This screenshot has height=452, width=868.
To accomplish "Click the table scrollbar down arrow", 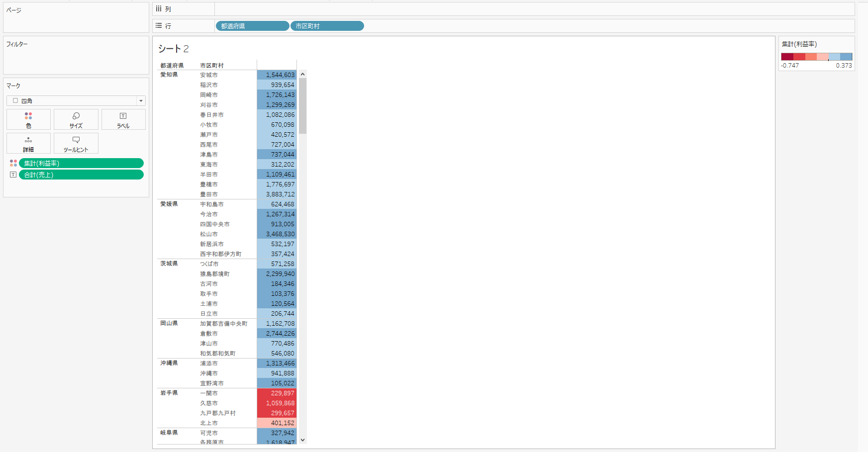I will point(302,440).
